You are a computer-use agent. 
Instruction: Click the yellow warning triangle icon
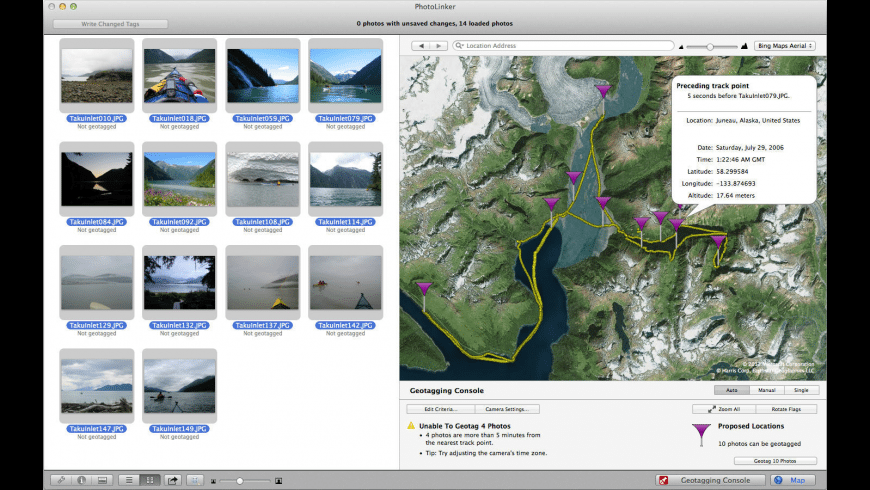(x=411, y=426)
